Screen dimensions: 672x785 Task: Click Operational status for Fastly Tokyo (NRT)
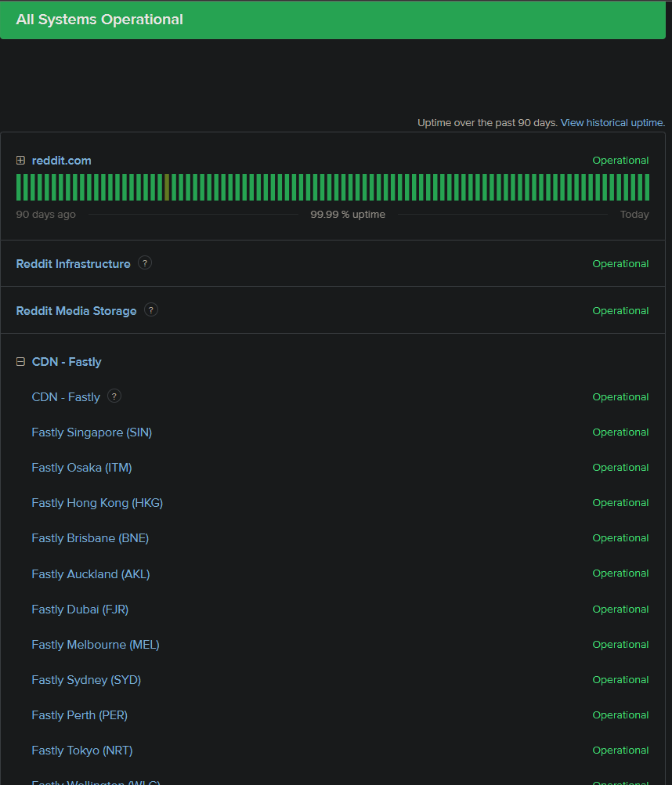pyautogui.click(x=620, y=750)
